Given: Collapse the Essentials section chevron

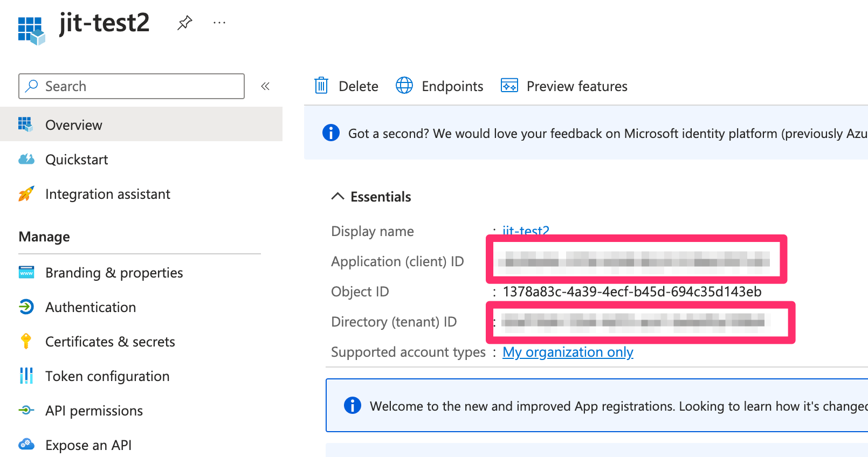Looking at the screenshot, I should (337, 196).
